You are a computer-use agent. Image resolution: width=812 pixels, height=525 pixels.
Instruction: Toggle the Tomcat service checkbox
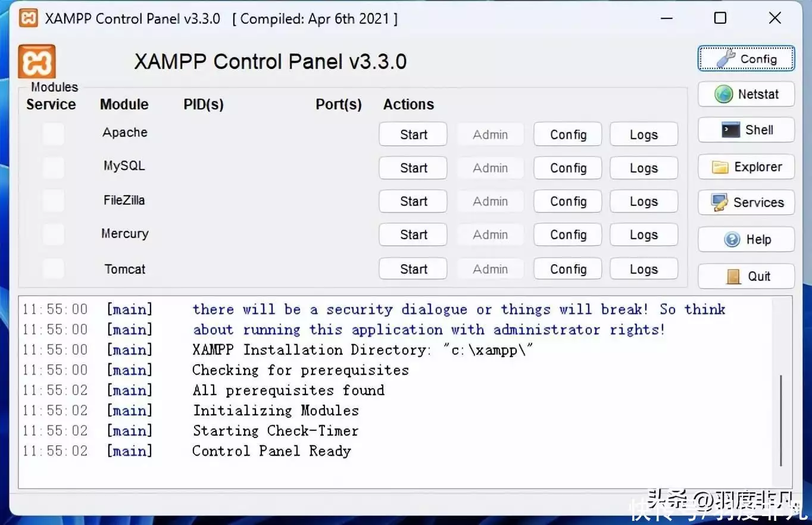53,268
